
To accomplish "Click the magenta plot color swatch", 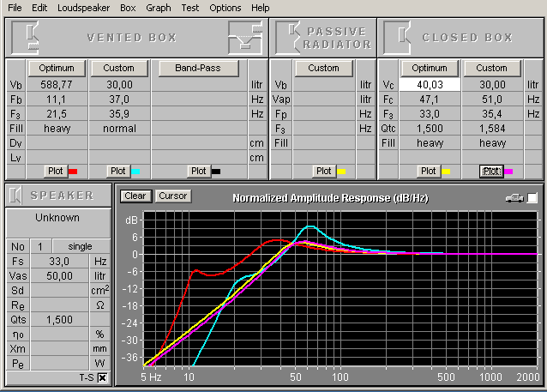I will pyautogui.click(x=508, y=172).
